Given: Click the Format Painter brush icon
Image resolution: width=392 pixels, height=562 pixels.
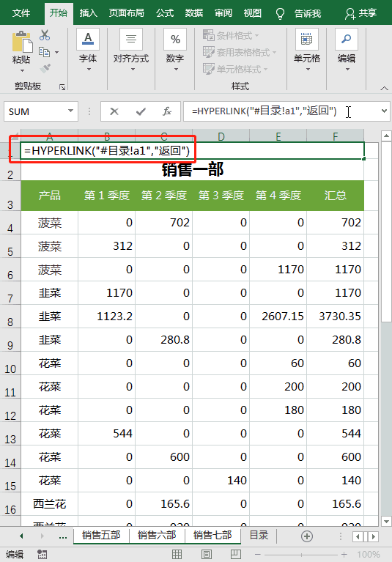Looking at the screenshot, I should pyautogui.click(x=45, y=68).
